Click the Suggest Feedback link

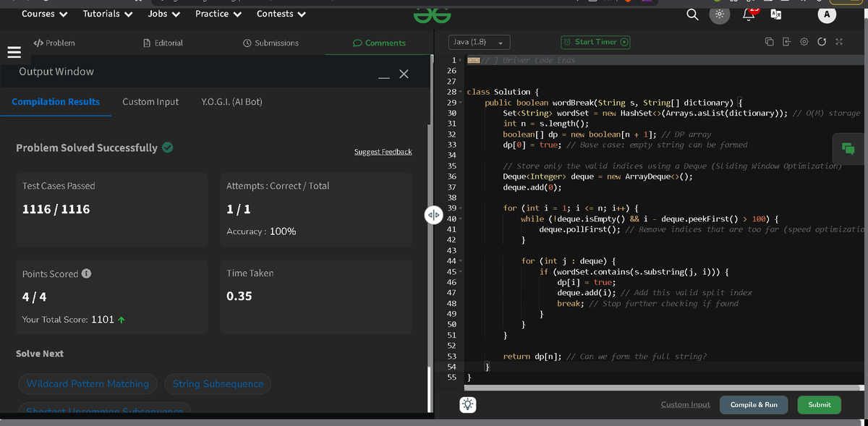383,152
